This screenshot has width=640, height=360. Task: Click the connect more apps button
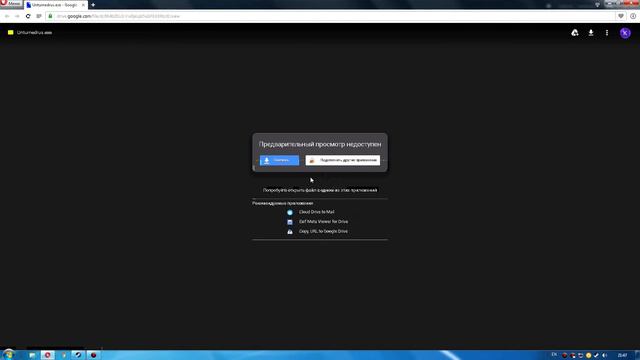tap(342, 160)
